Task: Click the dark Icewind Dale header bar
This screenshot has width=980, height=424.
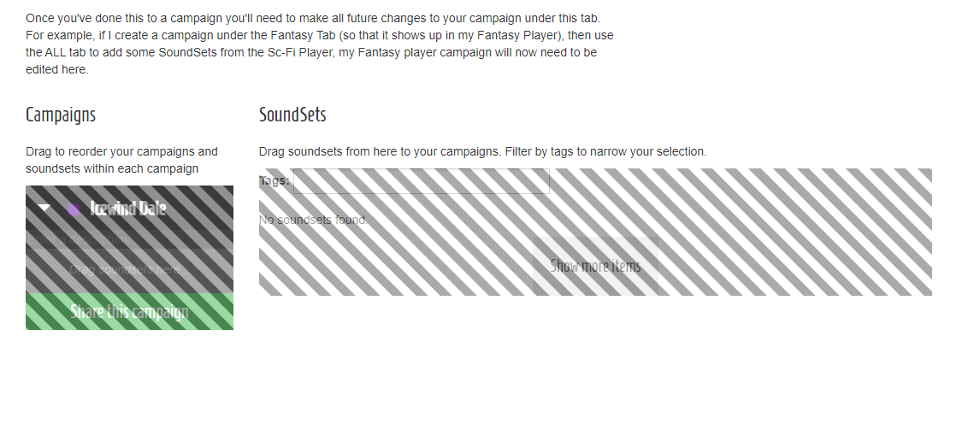Action: click(x=129, y=208)
